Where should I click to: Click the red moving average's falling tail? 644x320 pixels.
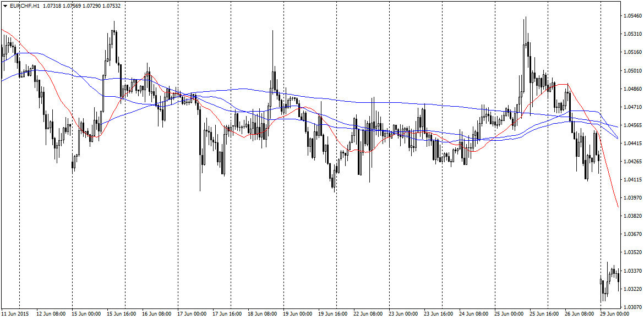[610, 176]
